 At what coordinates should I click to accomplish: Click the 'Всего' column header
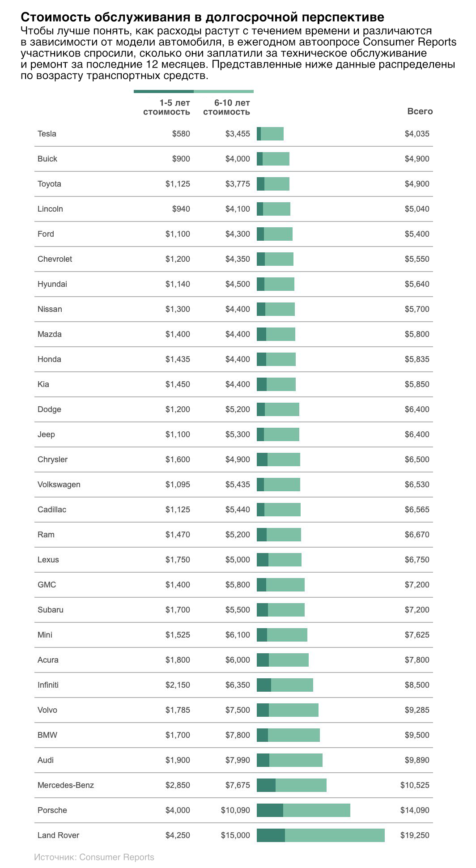click(420, 111)
